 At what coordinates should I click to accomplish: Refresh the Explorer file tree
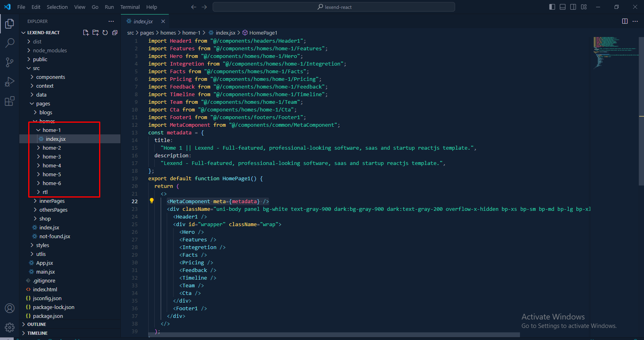tap(105, 33)
